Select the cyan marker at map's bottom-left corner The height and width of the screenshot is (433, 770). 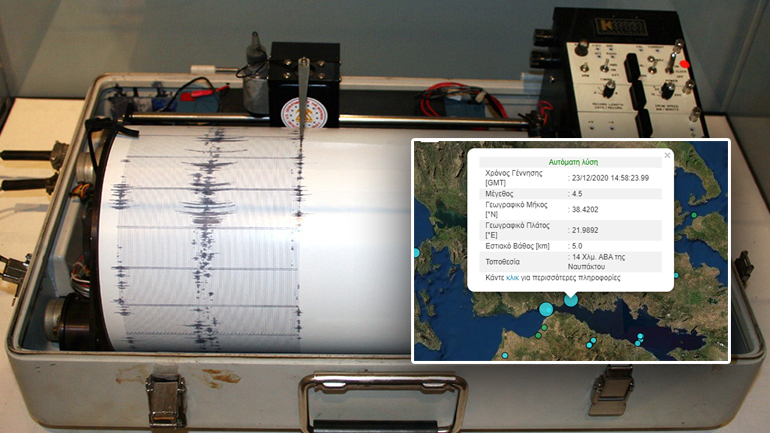pos(505,355)
